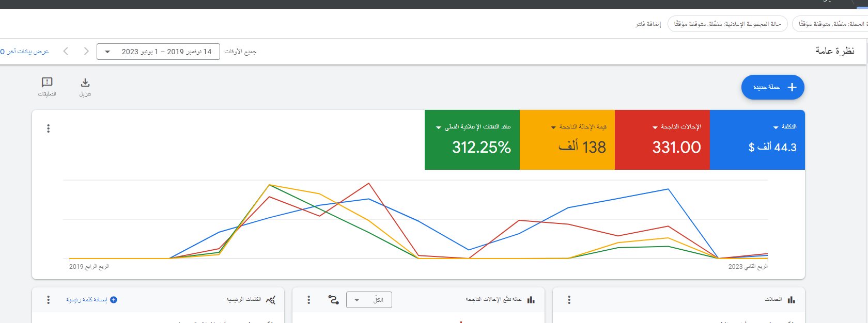Open the date range dropdown

tap(158, 52)
